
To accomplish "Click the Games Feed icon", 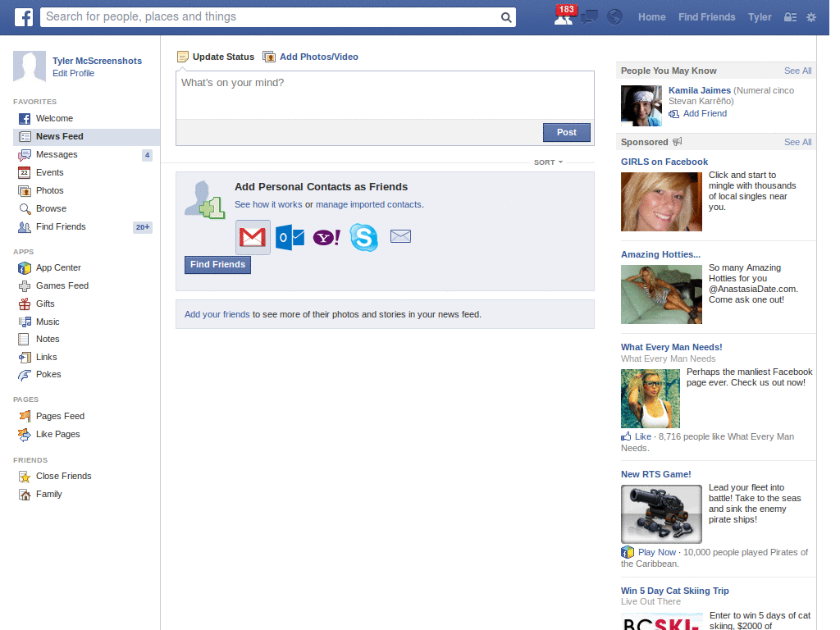I will click(25, 286).
